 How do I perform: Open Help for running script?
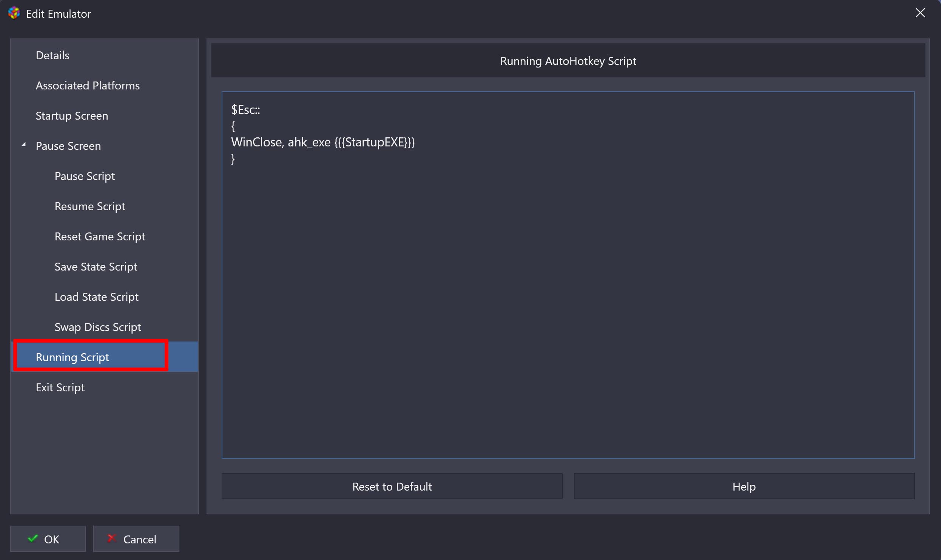[x=744, y=486]
